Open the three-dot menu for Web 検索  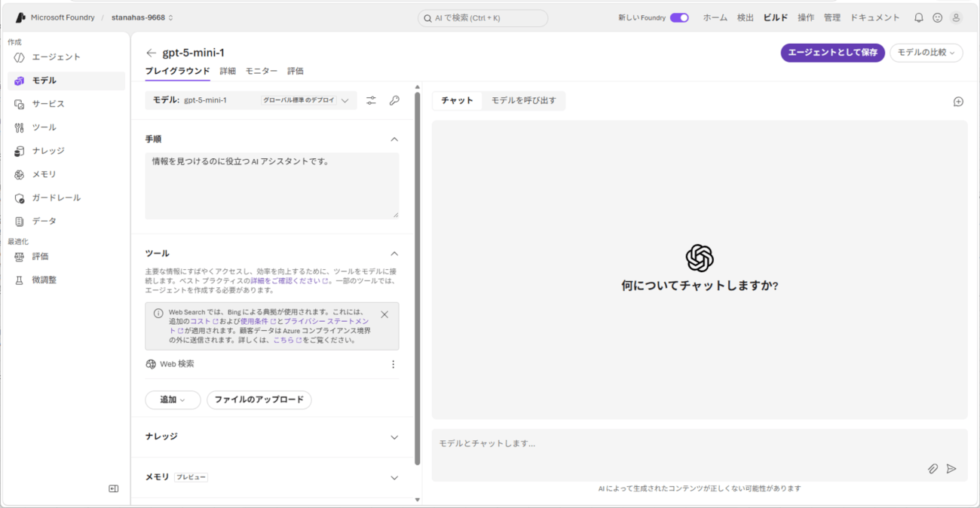pos(393,364)
